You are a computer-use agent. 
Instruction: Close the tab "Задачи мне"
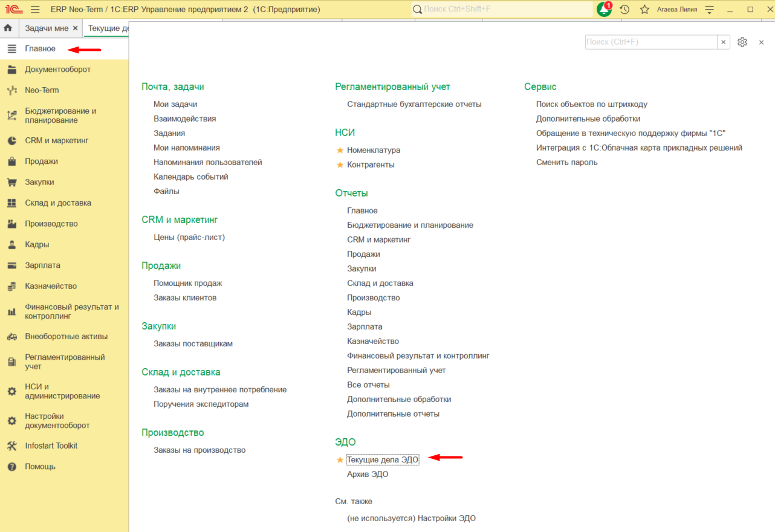[x=75, y=28]
